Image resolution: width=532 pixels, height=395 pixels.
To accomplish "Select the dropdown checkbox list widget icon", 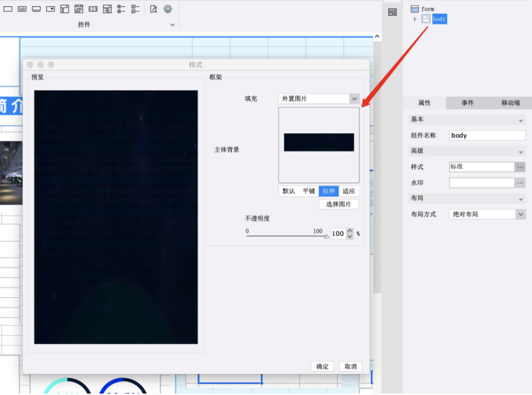I will click(x=65, y=9).
